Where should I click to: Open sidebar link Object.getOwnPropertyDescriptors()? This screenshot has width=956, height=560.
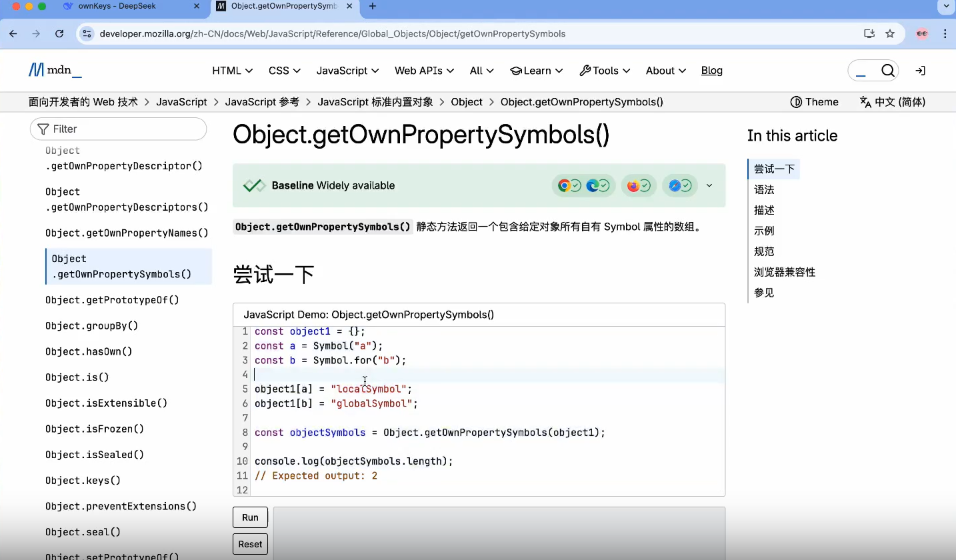(127, 199)
